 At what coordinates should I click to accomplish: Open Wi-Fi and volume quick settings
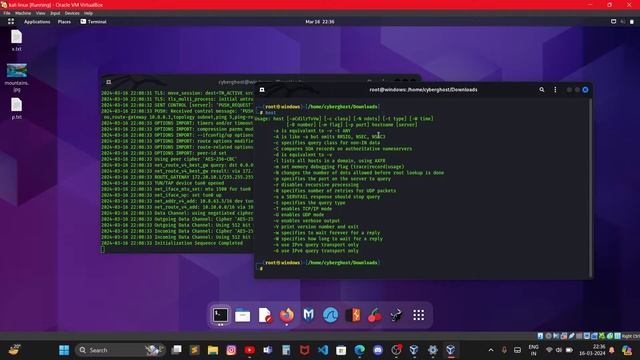tap(559, 350)
